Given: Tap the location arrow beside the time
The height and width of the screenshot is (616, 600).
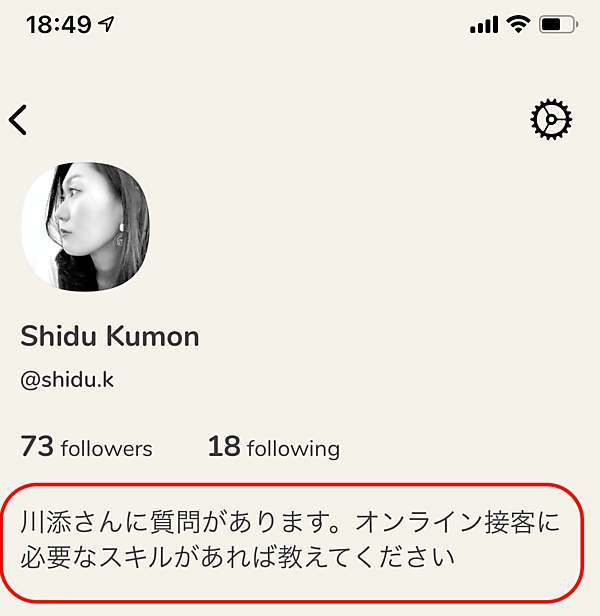Looking at the screenshot, I should (x=107, y=25).
